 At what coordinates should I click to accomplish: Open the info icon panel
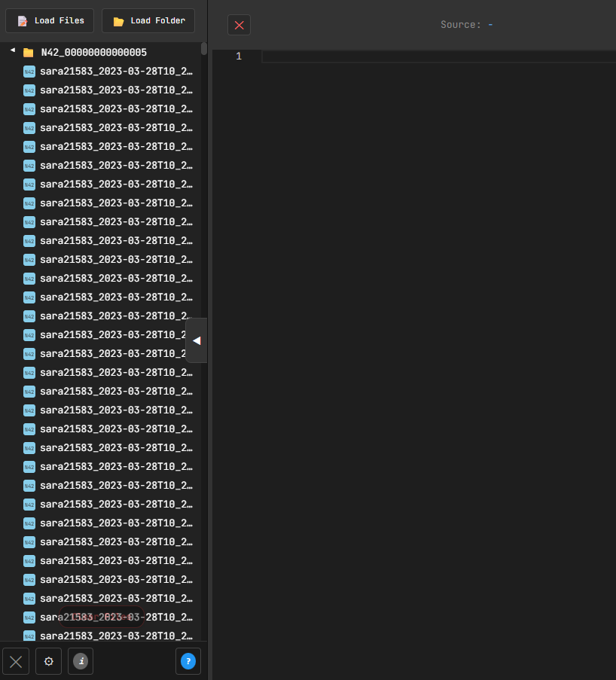81,661
